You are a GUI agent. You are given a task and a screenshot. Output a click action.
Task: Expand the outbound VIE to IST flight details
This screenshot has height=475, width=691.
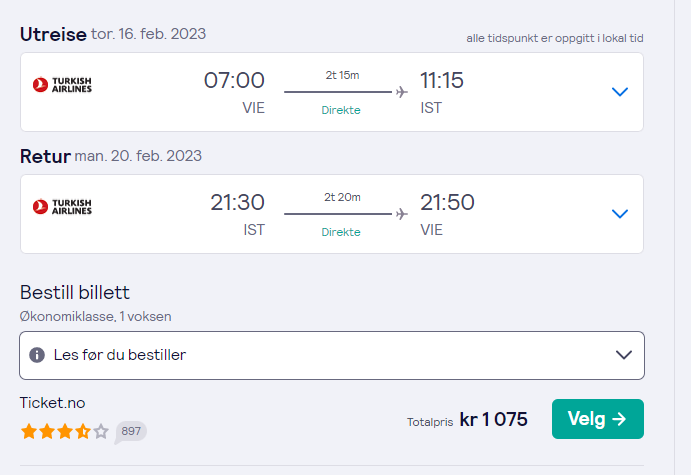click(x=620, y=92)
